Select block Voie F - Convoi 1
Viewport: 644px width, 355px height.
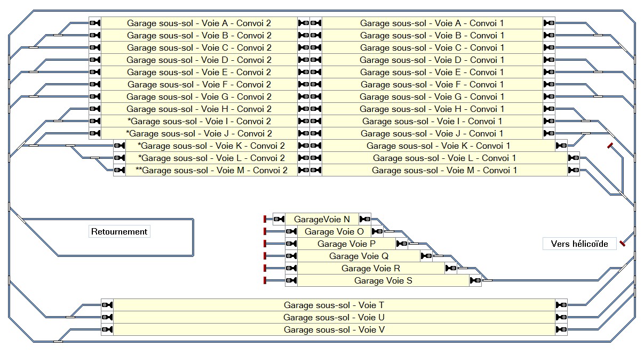tap(433, 84)
